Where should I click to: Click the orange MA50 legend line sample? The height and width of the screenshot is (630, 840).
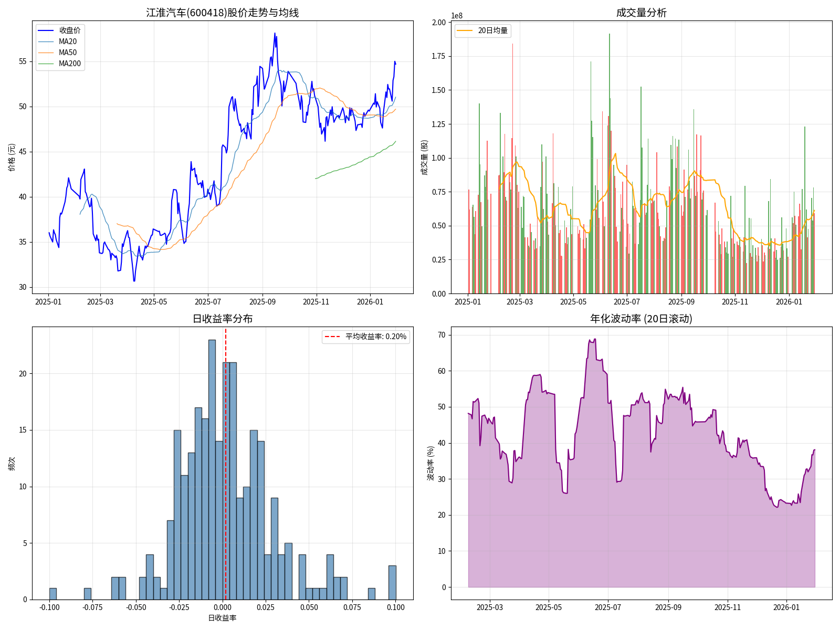click(x=46, y=52)
